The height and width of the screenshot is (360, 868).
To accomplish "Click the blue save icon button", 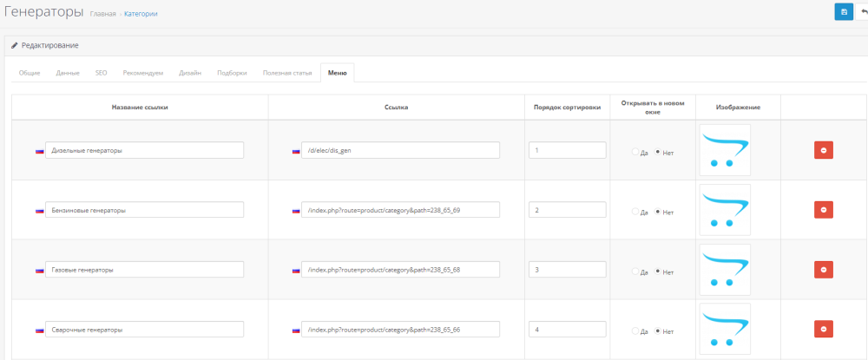I will pos(844,11).
